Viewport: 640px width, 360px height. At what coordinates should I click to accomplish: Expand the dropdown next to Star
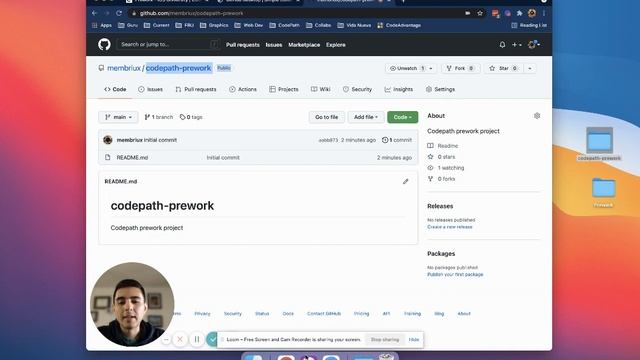click(530, 69)
